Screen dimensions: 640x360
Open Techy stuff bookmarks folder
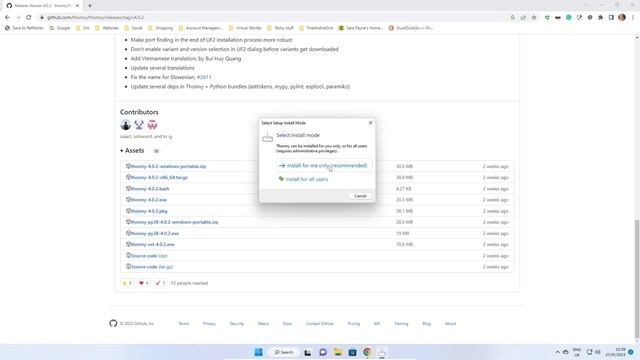280,28
